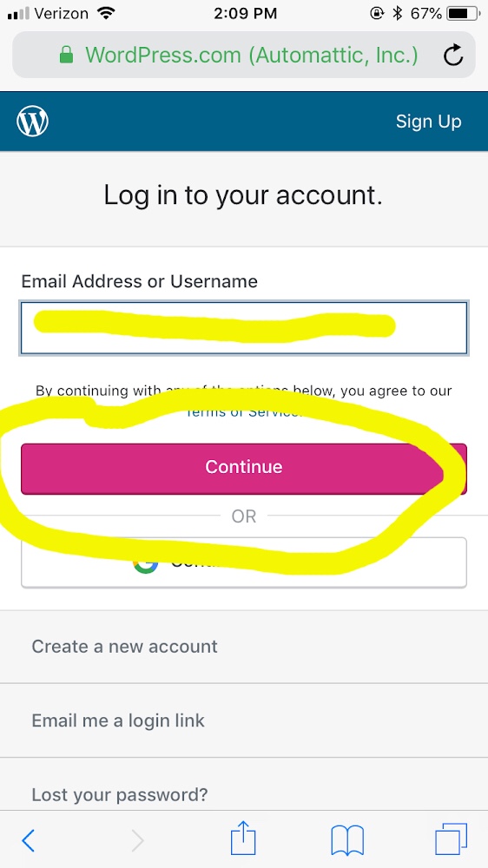Show open tabs with tabs icon
488x868 pixels.
[x=451, y=838]
